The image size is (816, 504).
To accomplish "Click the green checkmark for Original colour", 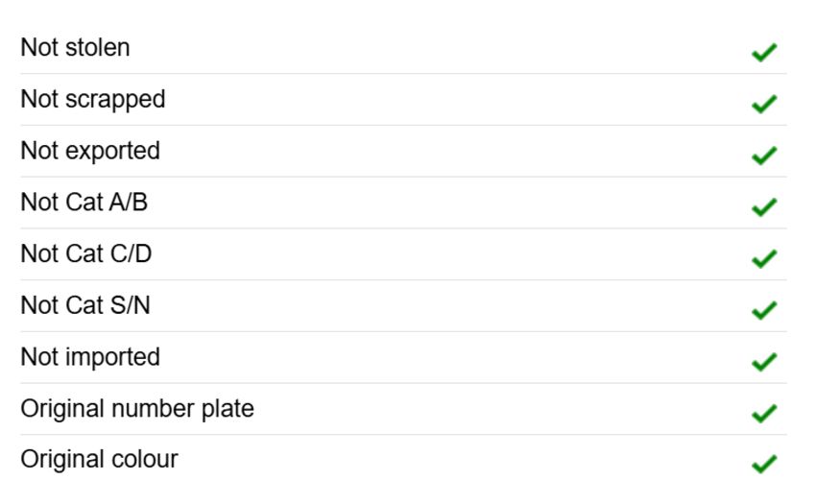I will pyautogui.click(x=764, y=464).
